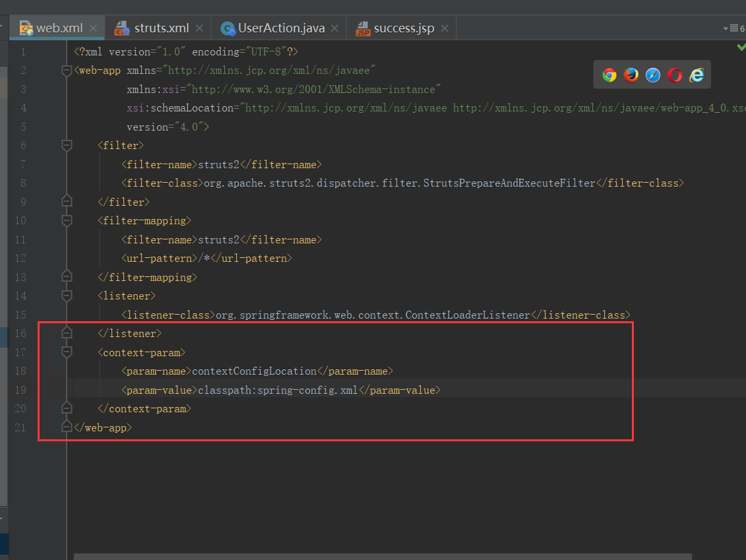Click the web.xml file icon in tab

coord(26,28)
